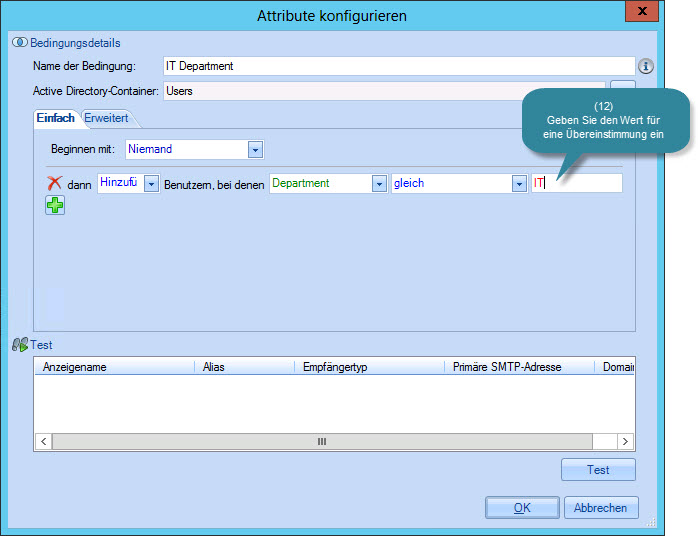Close the Attribute konfigurieren dialog
Screen dimensions: 698x536
(641, 11)
